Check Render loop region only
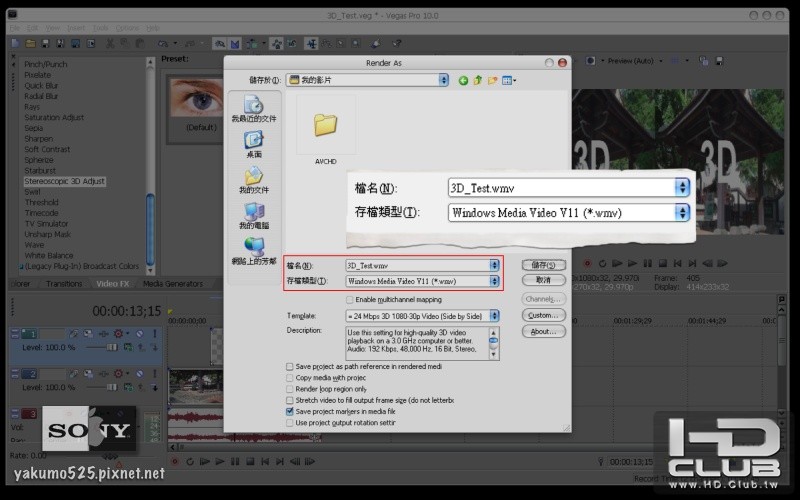This screenshot has width=800, height=500. [x=290, y=389]
